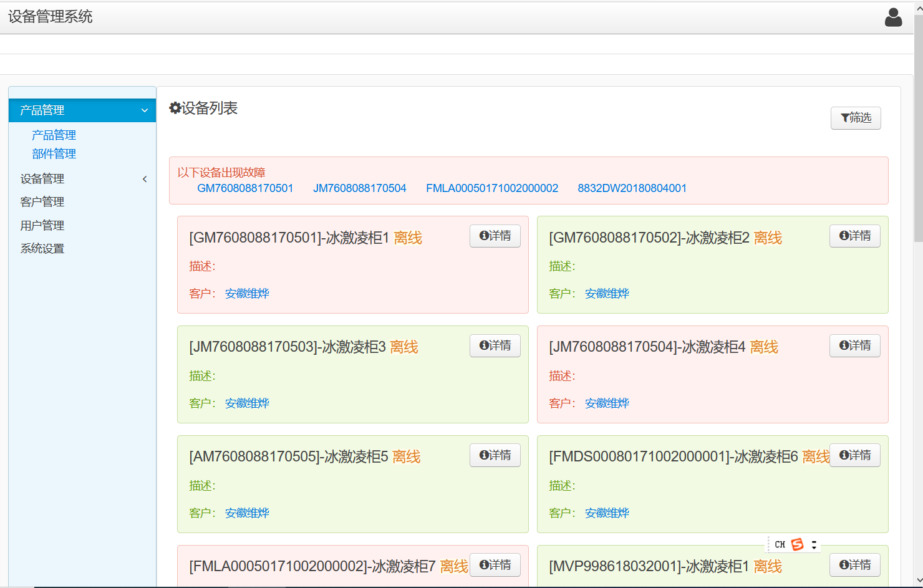Open customer 安徽维烨 on 冰激凌柜3 card

pyautogui.click(x=247, y=403)
